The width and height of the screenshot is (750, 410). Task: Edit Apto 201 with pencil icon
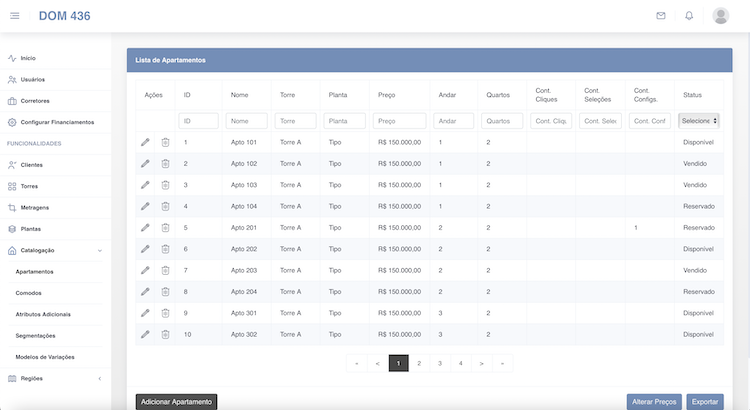145,228
